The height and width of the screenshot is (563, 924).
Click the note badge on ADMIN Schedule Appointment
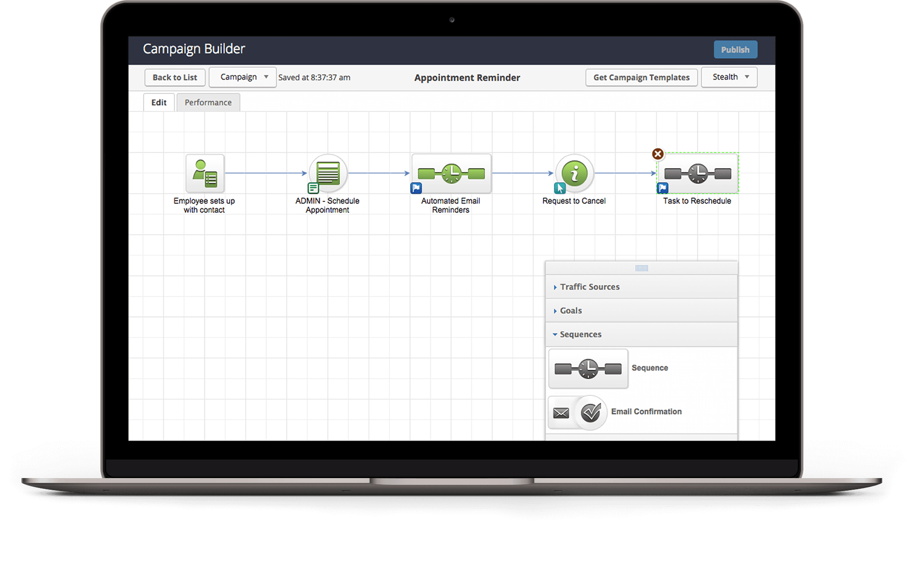click(x=313, y=188)
